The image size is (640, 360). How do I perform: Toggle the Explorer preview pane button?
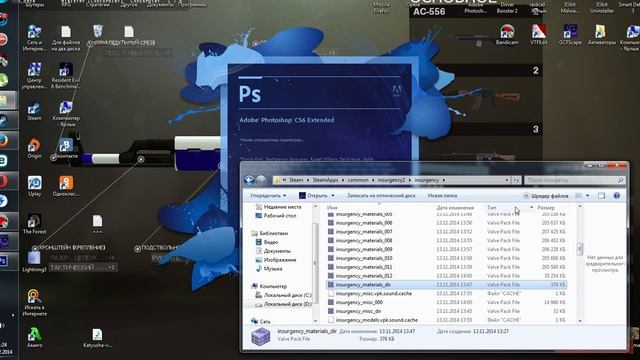pos(602,196)
